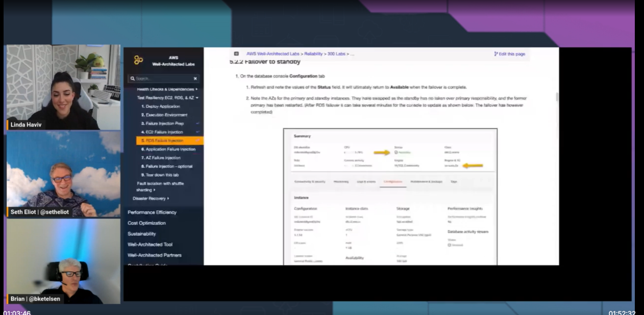This screenshot has height=315, width=644.
Task: Expand Health Checks & Dependencies section
Action: 196,89
